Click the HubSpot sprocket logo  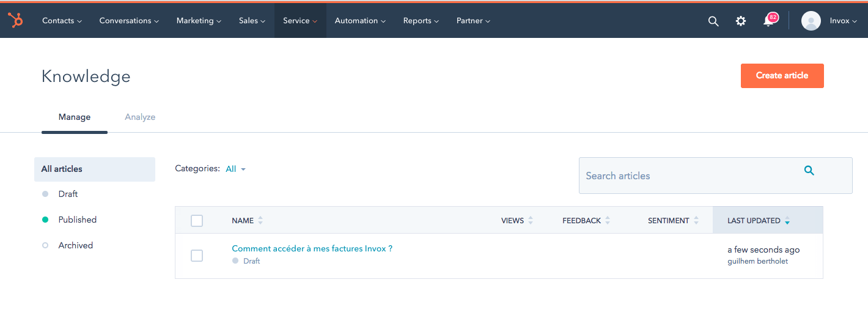coord(15,21)
